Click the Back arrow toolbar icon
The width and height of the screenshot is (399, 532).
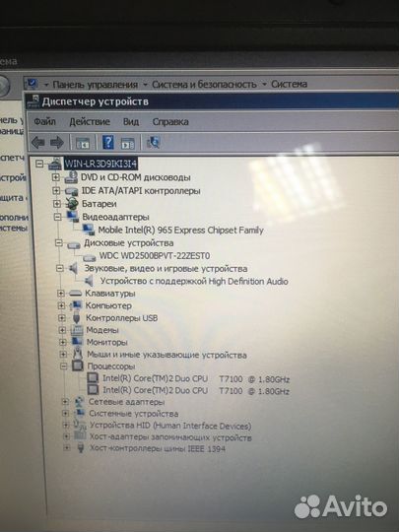point(38,143)
